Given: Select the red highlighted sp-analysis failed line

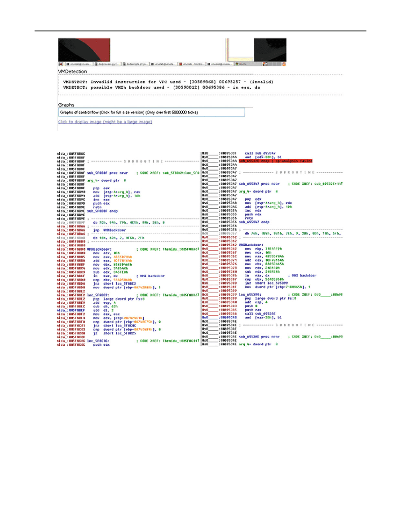Looking at the screenshot, I should pyautogui.click(x=275, y=160).
